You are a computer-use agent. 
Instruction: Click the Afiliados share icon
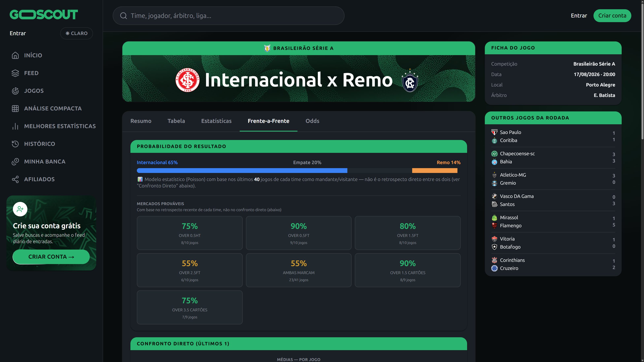[15, 179]
